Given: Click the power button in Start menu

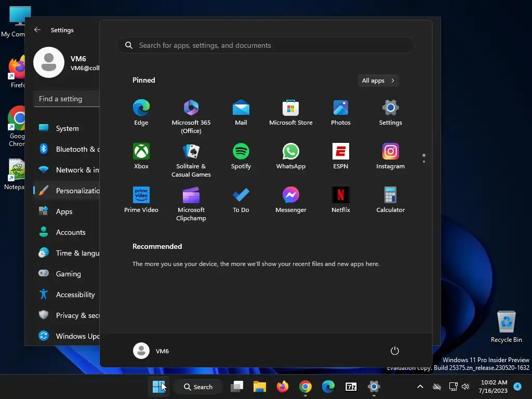Looking at the screenshot, I should point(395,351).
